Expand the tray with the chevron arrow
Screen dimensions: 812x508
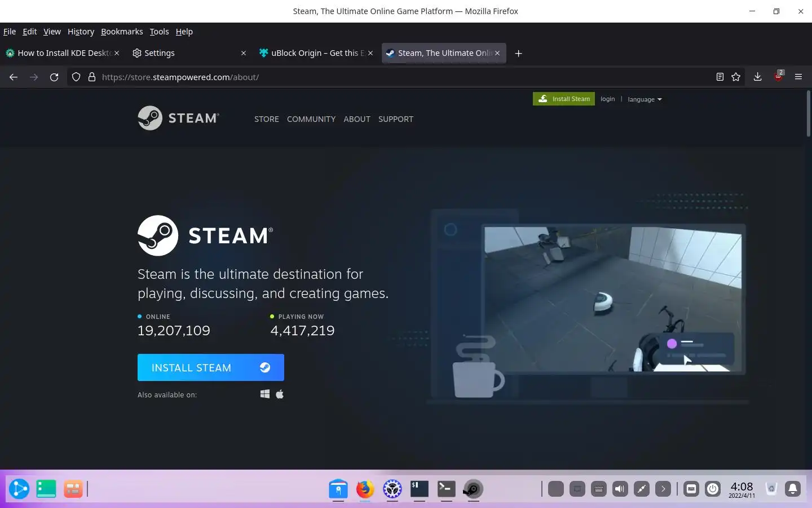click(663, 489)
